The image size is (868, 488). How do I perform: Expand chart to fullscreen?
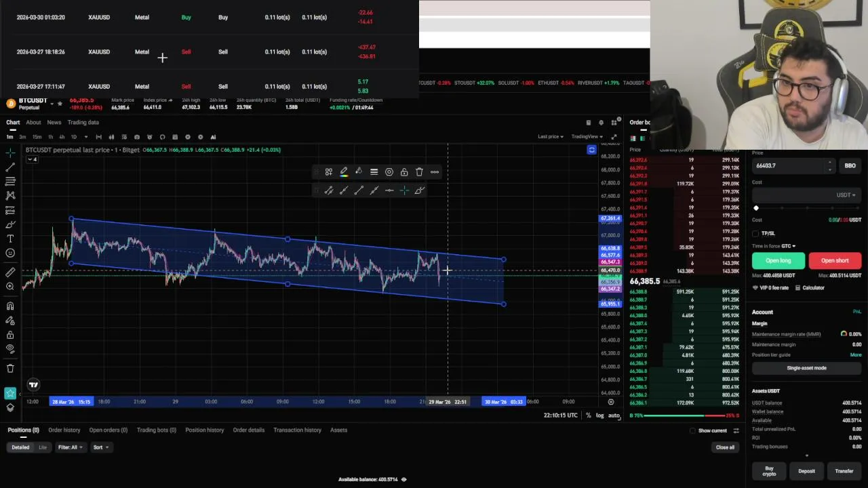tap(614, 137)
